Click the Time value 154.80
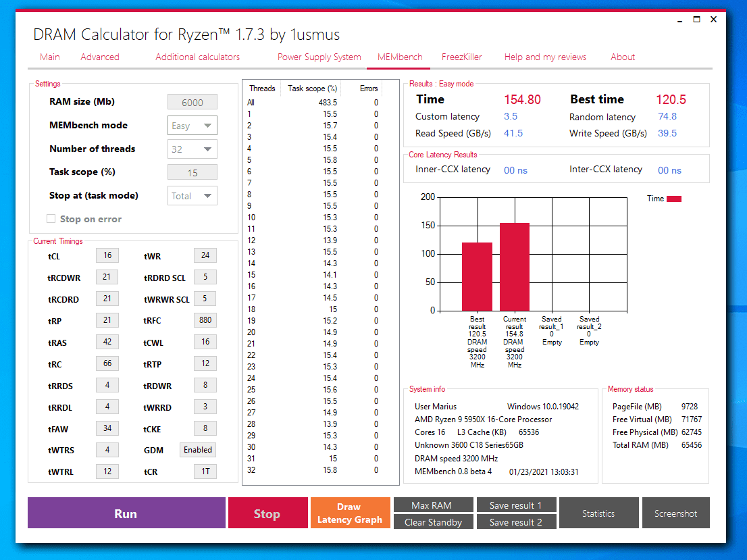The image size is (747, 560). click(x=522, y=99)
